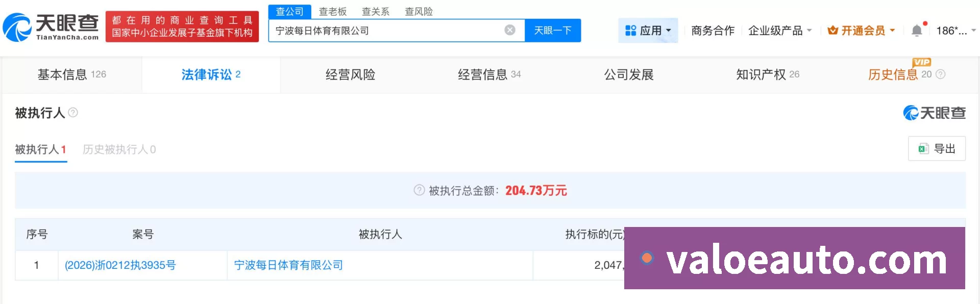Open 基本信息 tab
Image resolution: width=980 pixels, height=304 pixels.
click(72, 74)
